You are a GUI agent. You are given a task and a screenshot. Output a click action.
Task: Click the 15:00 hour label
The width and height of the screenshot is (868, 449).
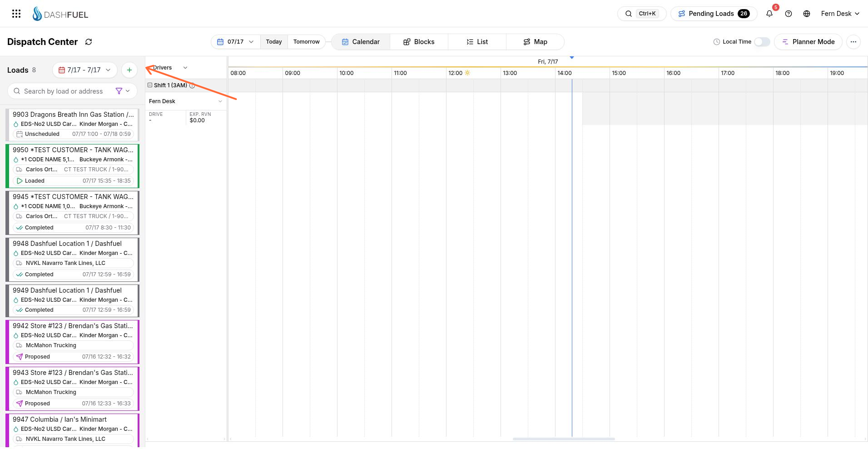point(619,73)
